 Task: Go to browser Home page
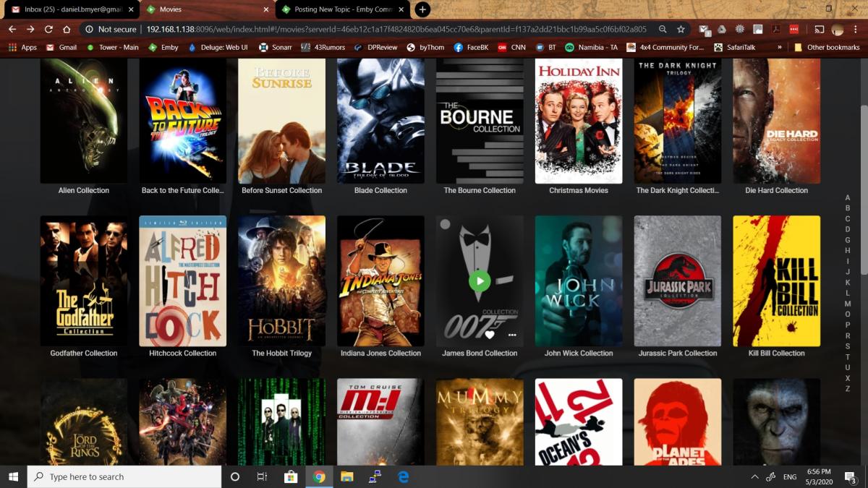tap(67, 29)
